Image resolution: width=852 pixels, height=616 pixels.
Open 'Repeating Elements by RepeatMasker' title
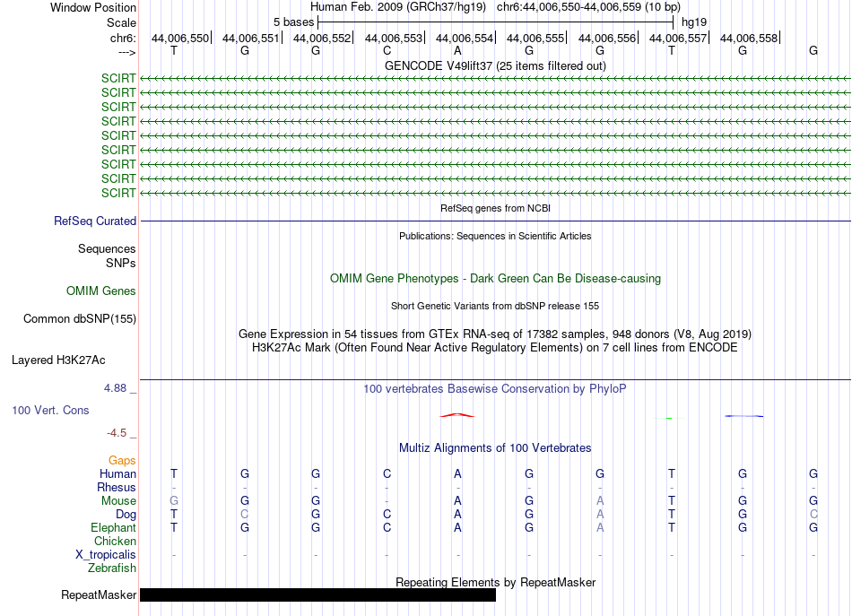(495, 582)
